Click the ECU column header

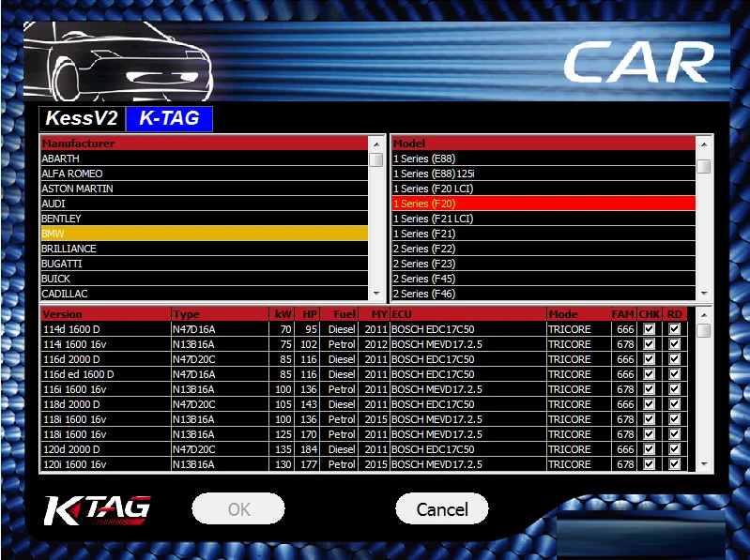[468, 314]
